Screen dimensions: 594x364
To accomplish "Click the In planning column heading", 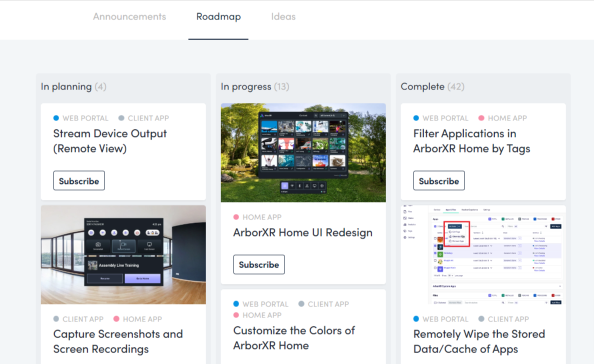I will (73, 86).
